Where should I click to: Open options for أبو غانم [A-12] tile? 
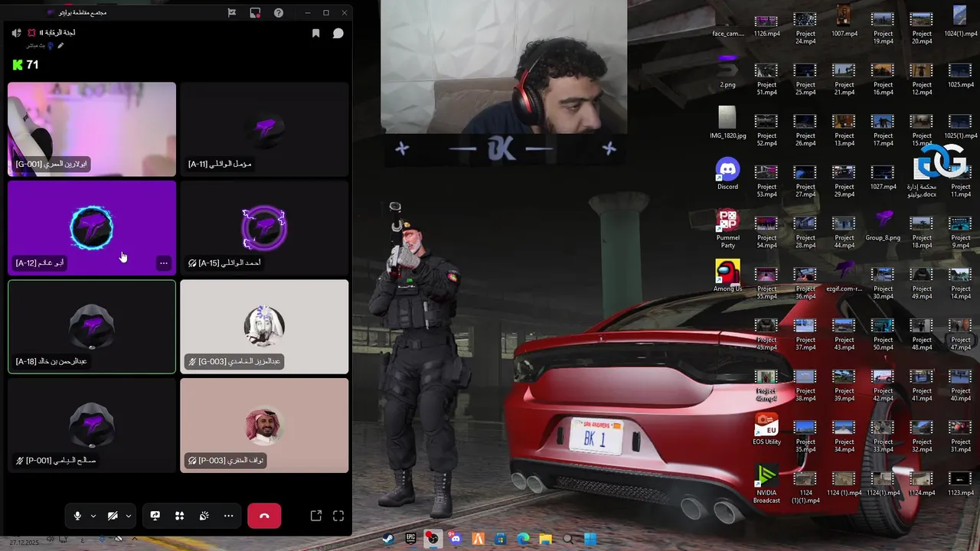tap(163, 263)
